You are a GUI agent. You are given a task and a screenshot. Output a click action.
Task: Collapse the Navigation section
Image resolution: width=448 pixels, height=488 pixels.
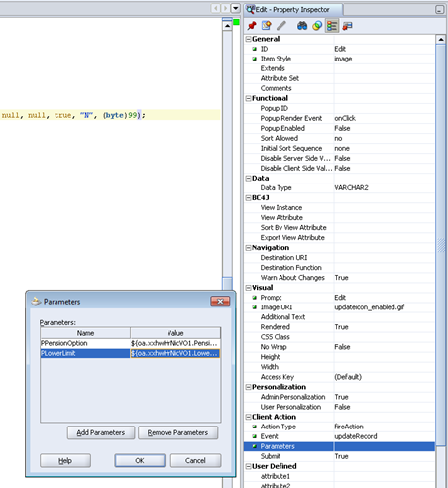click(x=248, y=248)
